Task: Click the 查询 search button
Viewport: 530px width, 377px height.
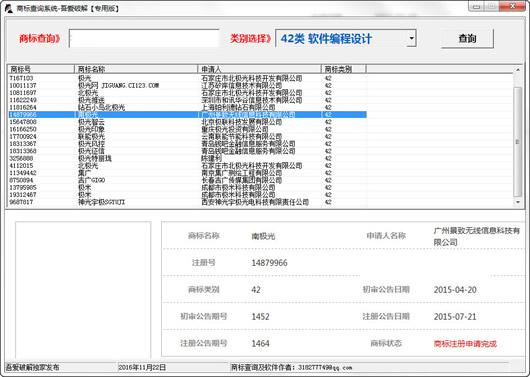Action: click(467, 39)
